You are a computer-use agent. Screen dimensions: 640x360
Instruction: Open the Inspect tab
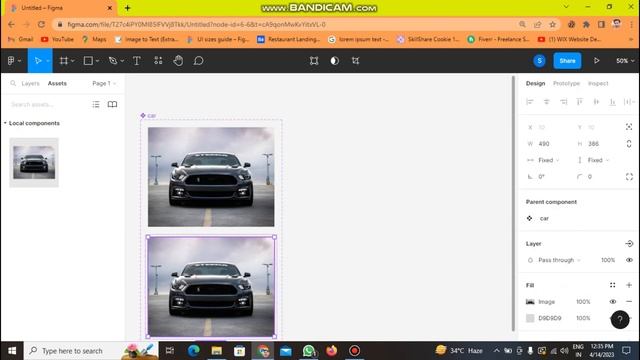(598, 83)
